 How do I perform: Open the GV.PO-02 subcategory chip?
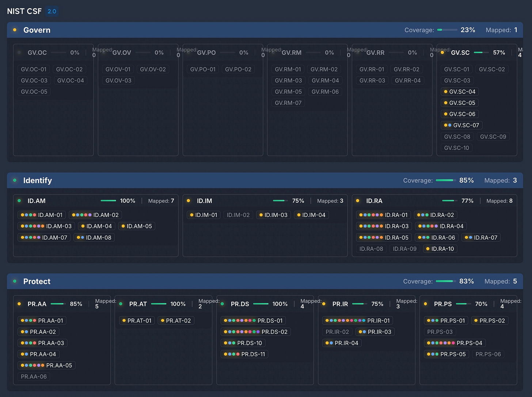238,69
